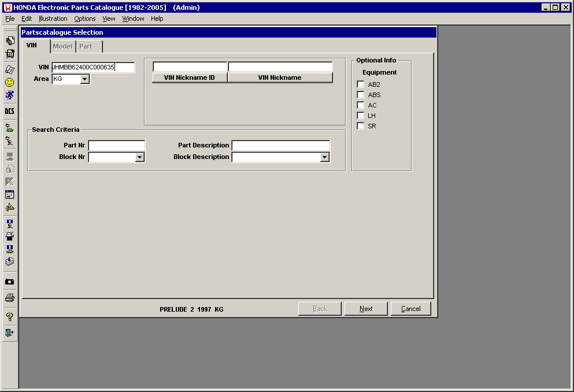Open the Options menu
Viewport: 574px width, 392px height.
point(85,19)
